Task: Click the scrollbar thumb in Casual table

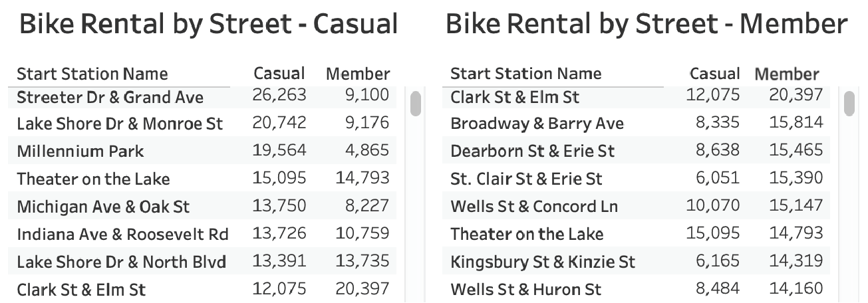Action: [416, 104]
